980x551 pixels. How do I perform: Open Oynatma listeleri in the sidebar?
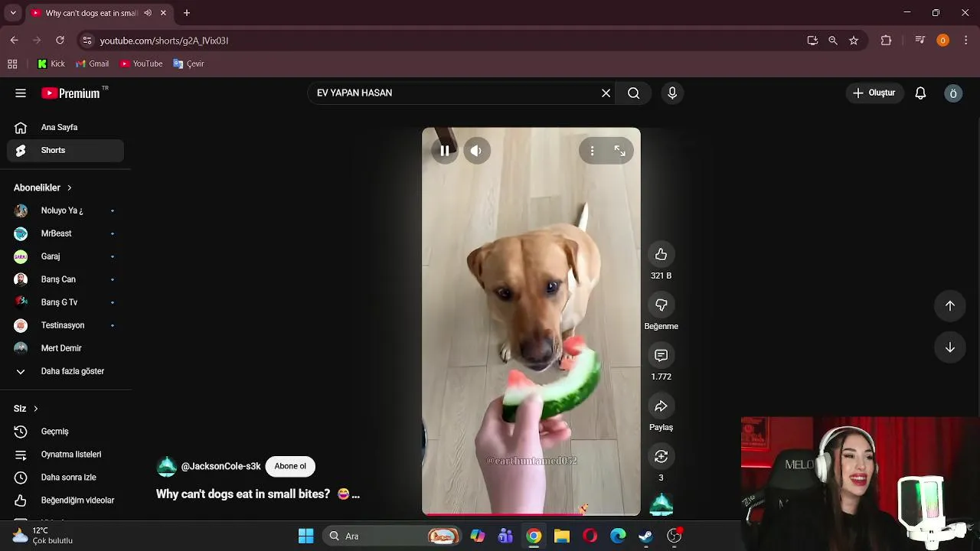point(66,455)
